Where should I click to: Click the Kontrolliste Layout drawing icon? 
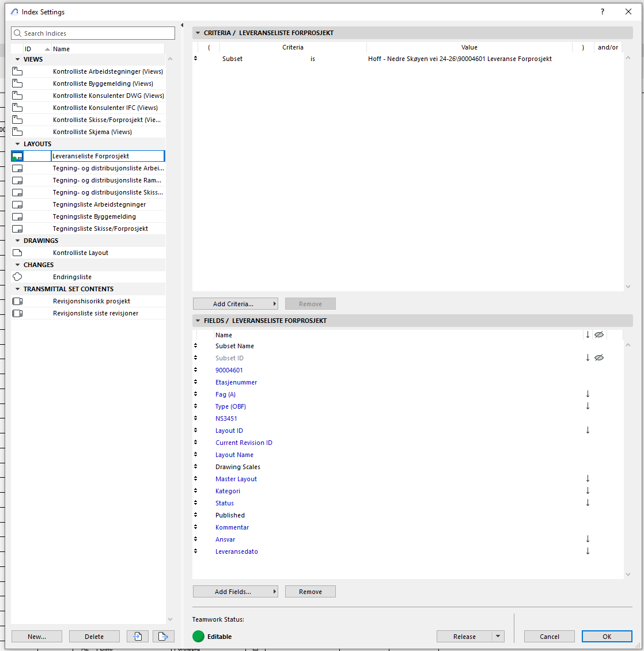17,253
